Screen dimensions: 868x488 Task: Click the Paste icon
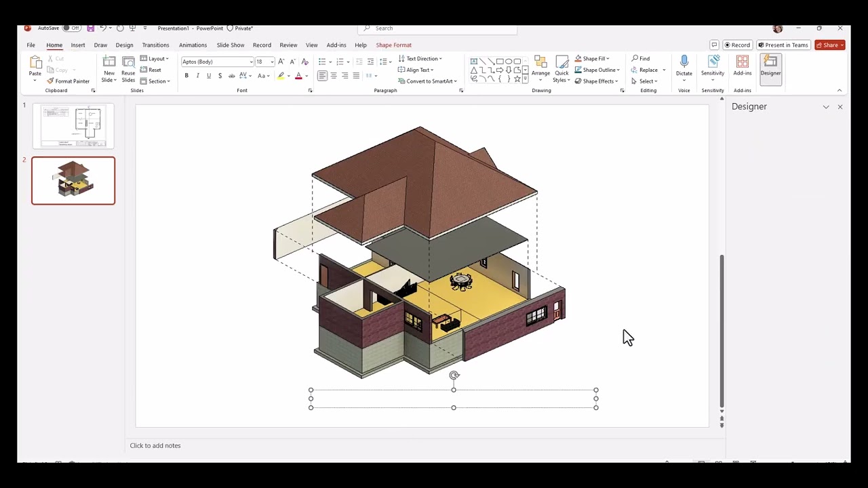tap(35, 63)
